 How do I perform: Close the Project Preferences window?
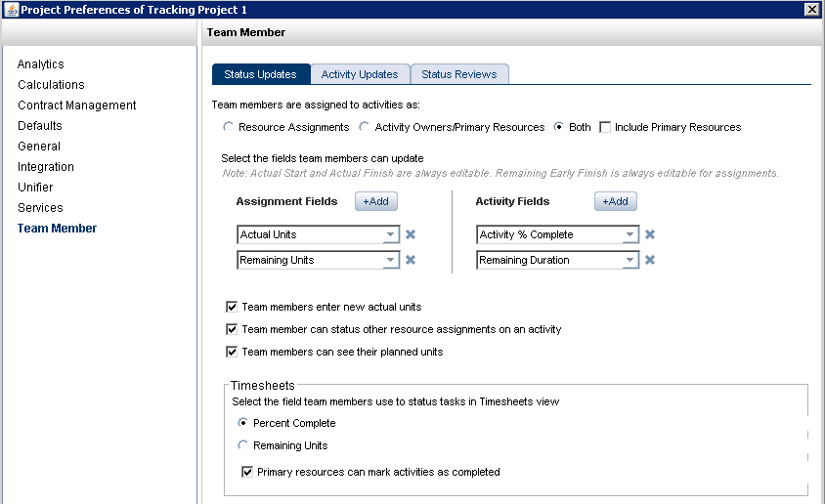[812, 10]
